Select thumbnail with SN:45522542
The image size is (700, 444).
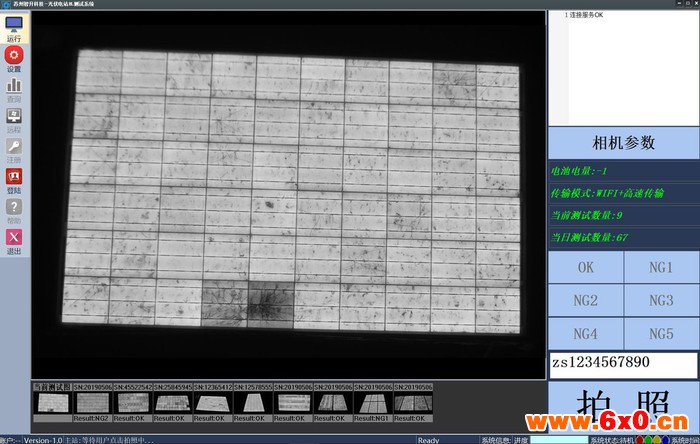point(132,402)
